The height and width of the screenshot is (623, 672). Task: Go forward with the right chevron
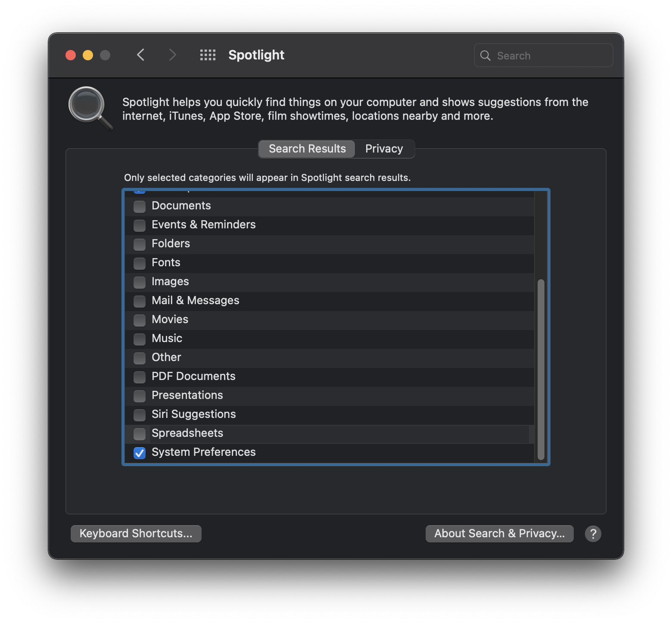pos(172,55)
